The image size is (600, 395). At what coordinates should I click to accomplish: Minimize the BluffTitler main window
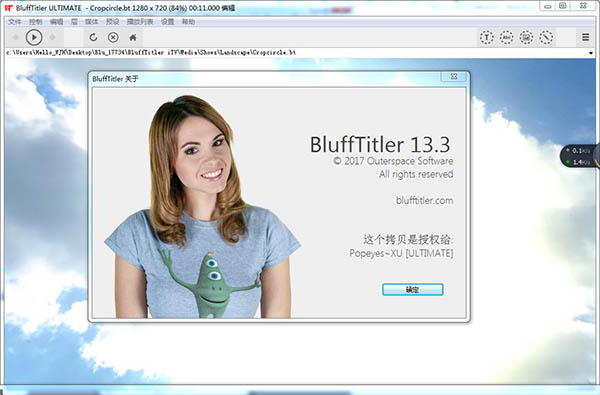(548, 6)
